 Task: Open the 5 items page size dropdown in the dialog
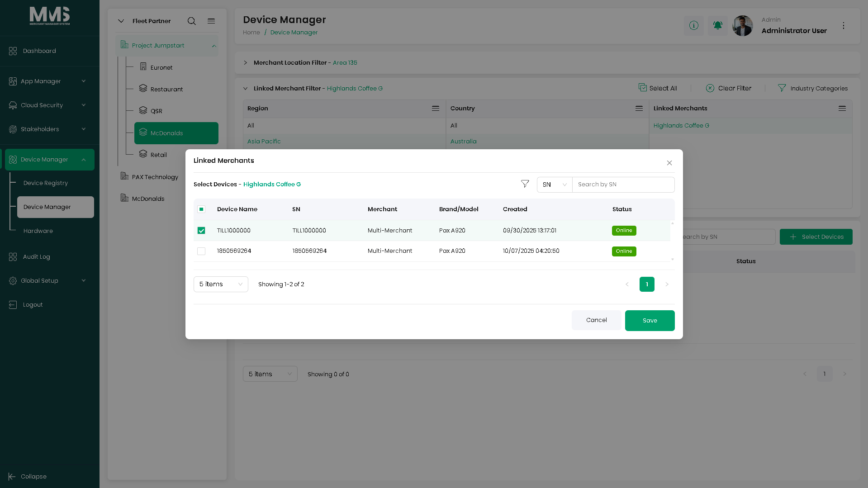[221, 284]
